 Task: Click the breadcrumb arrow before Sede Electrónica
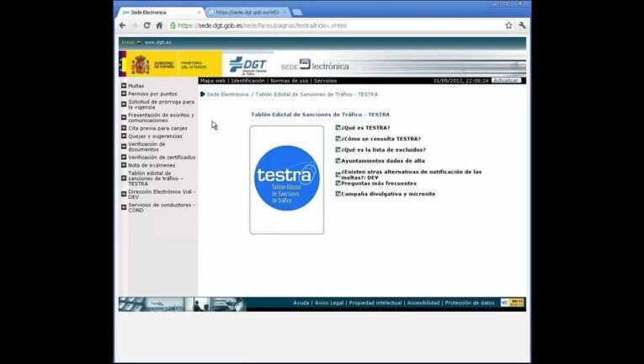tap(203, 94)
